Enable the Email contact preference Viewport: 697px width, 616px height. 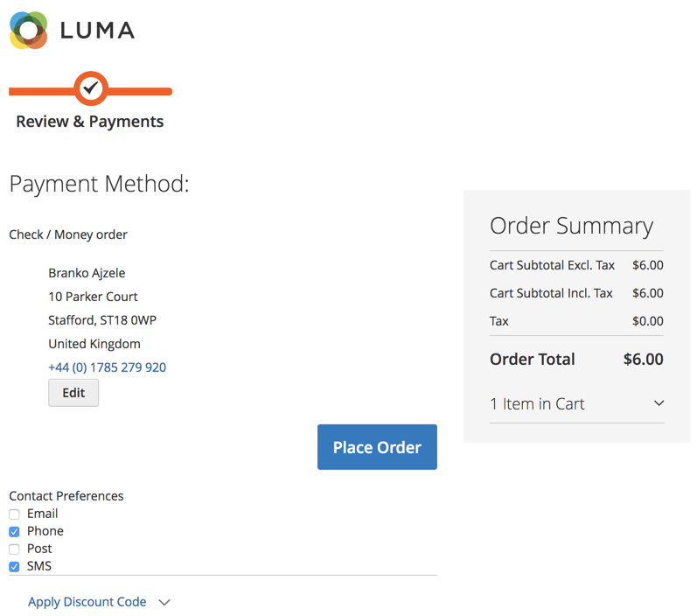pos(14,514)
